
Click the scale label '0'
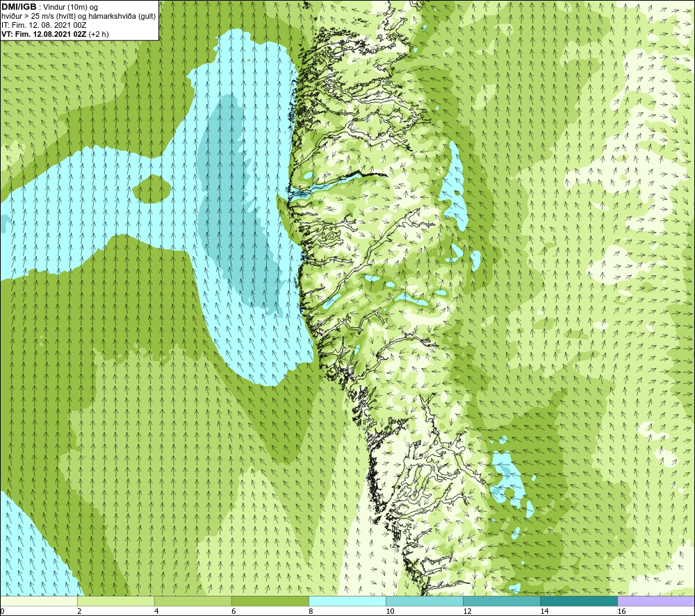(2, 611)
